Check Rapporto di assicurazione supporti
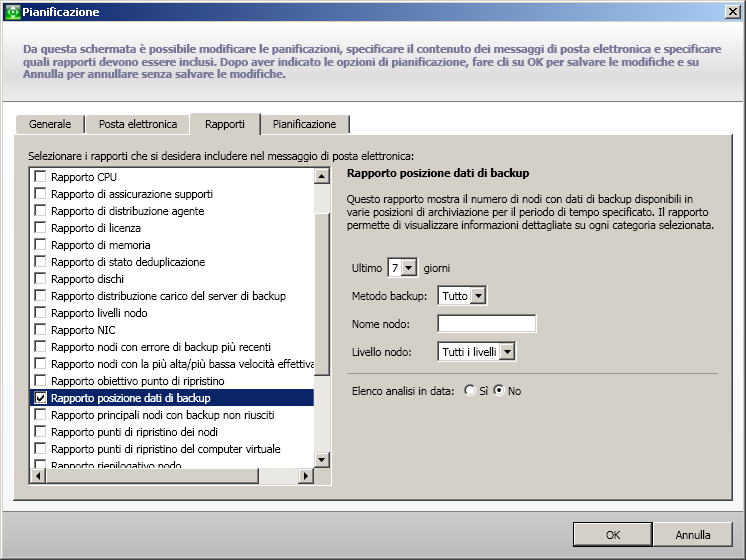This screenshot has height=560, width=746. (40, 194)
